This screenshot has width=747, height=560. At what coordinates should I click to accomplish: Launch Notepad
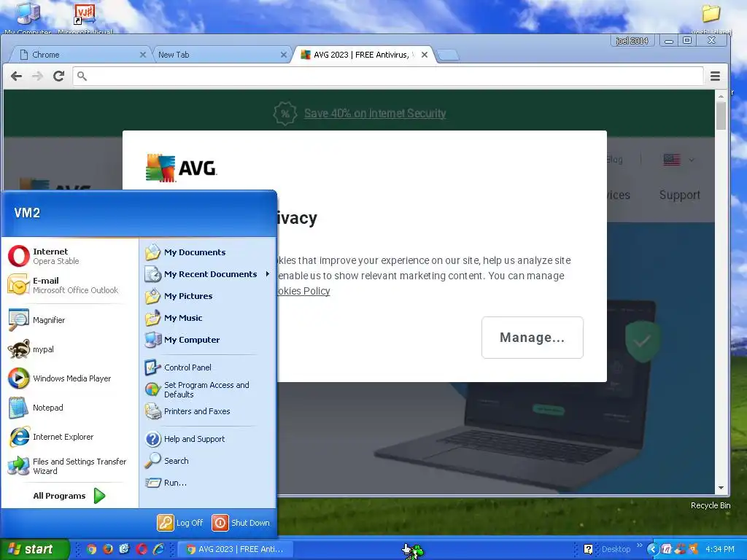(x=69, y=408)
